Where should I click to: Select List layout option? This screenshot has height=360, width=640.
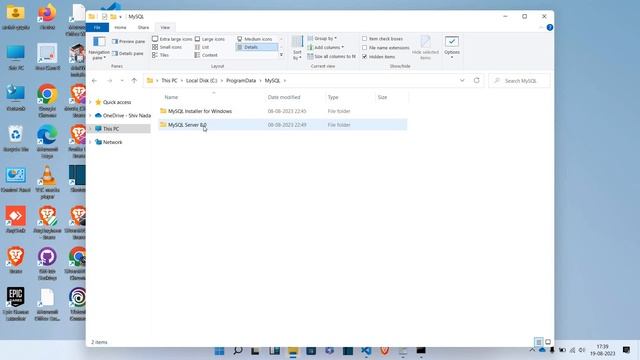pyautogui.click(x=202, y=47)
